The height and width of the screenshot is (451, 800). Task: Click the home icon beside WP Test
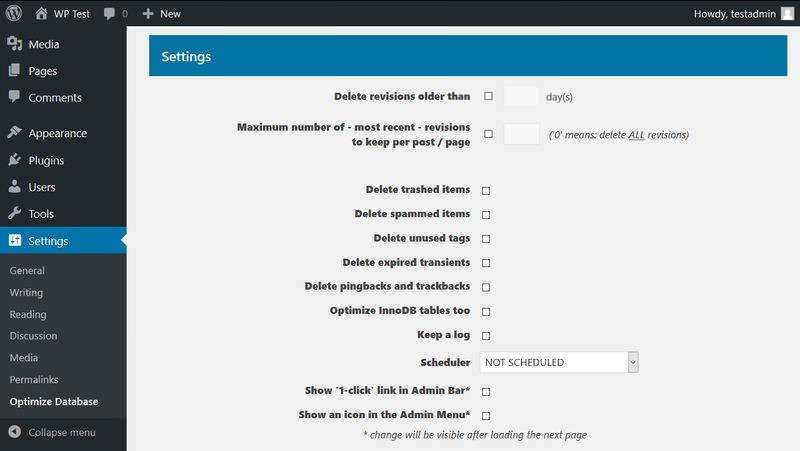coord(41,13)
